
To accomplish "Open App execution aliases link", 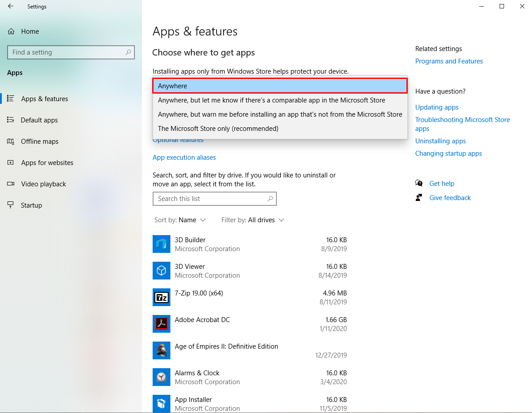I will tap(184, 157).
